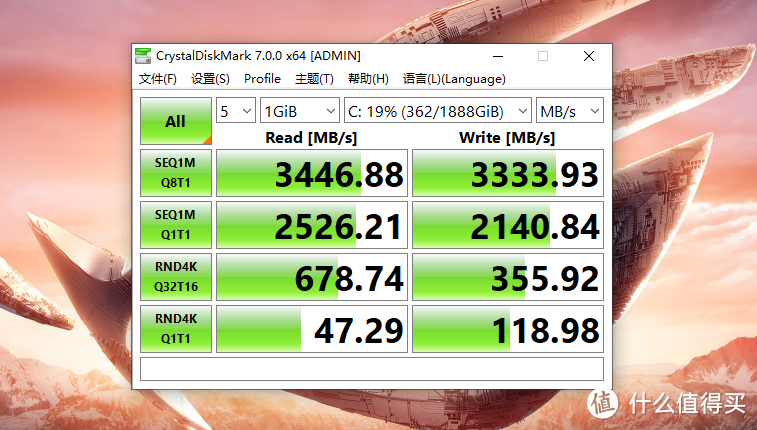
Task: Open the 语言(L)(Language) menu
Action: tap(454, 79)
